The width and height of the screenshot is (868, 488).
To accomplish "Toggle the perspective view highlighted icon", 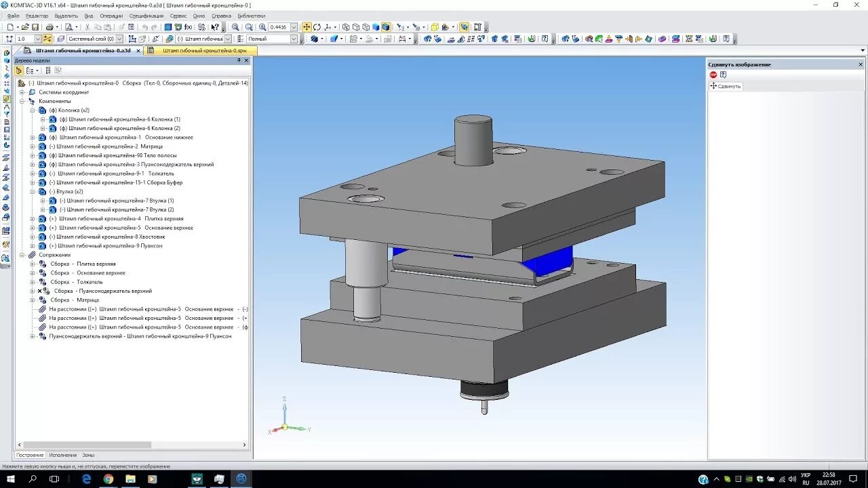I will [464, 27].
